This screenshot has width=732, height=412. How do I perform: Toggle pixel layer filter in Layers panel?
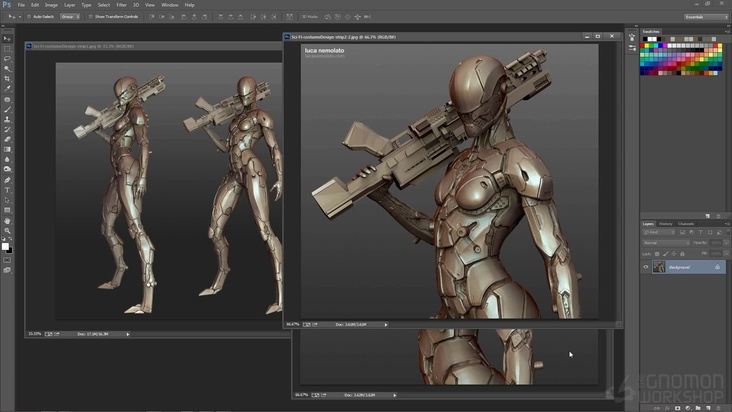pos(682,232)
